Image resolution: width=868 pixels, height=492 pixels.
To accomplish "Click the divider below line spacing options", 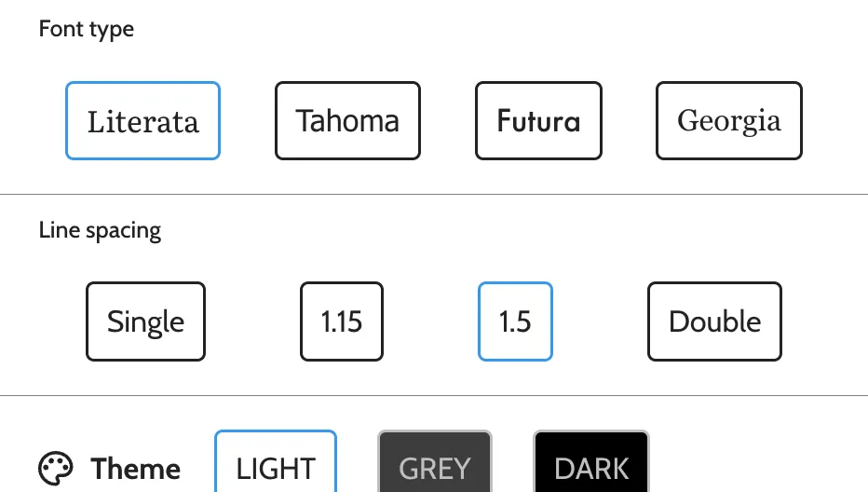I will point(434,396).
